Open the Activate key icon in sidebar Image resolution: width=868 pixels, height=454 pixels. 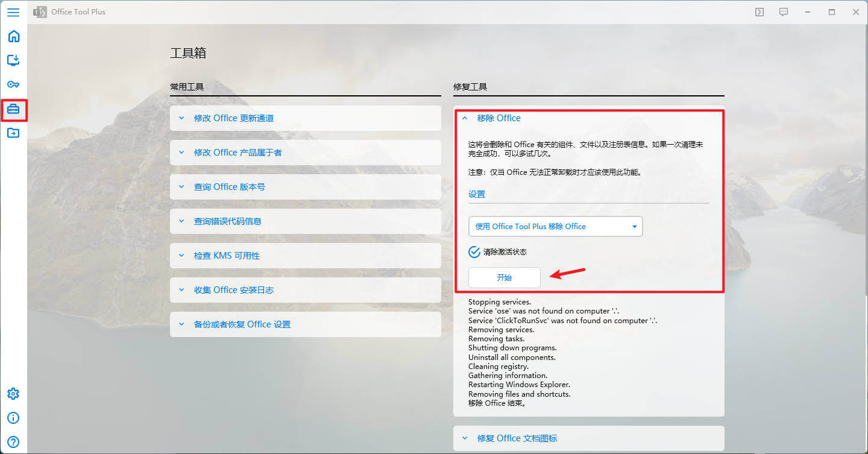tap(13, 84)
